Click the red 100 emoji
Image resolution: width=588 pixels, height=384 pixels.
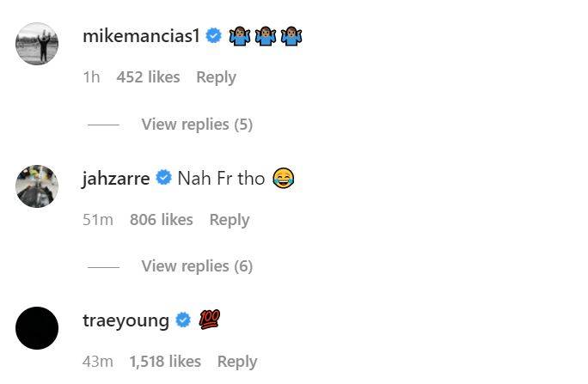[x=210, y=320]
